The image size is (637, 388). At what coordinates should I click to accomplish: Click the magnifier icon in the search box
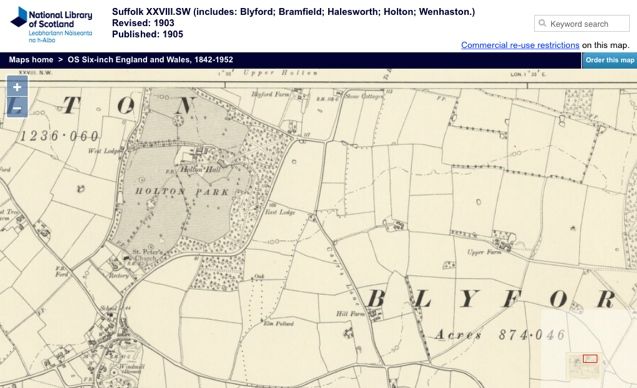pos(542,23)
